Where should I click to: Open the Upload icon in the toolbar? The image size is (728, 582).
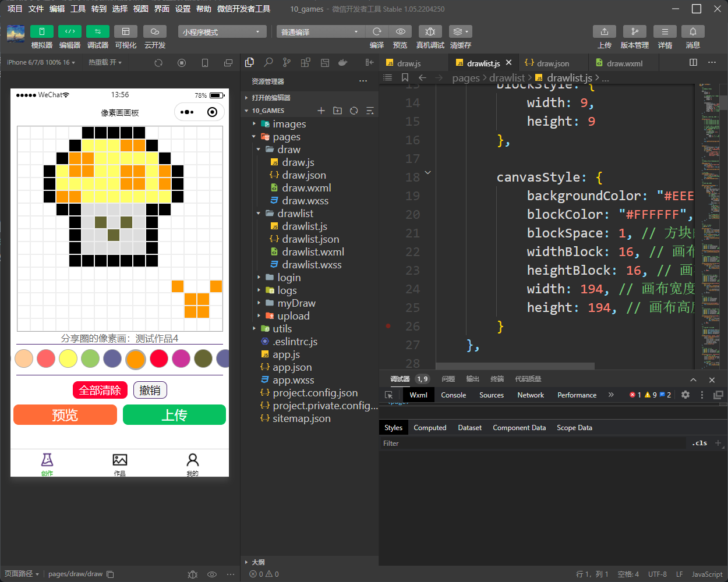(604, 31)
